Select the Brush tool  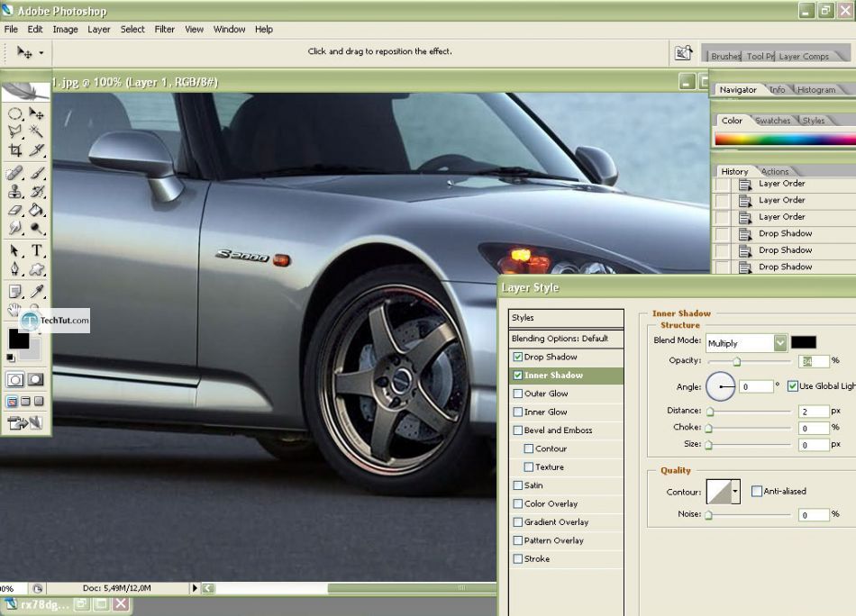[x=36, y=174]
